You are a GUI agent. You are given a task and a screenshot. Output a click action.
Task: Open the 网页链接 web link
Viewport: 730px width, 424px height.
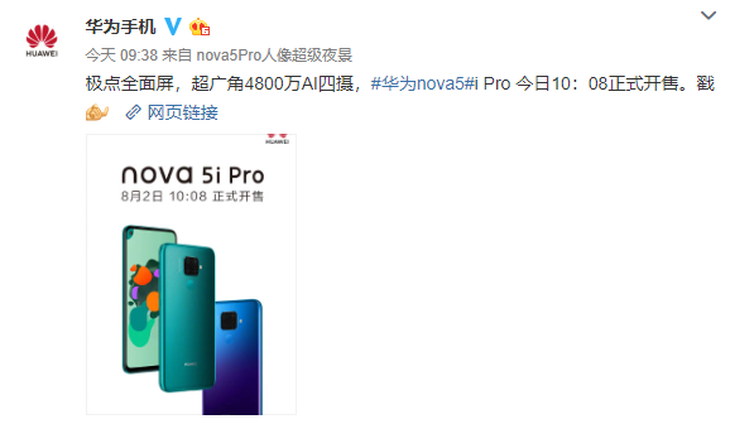tap(182, 113)
